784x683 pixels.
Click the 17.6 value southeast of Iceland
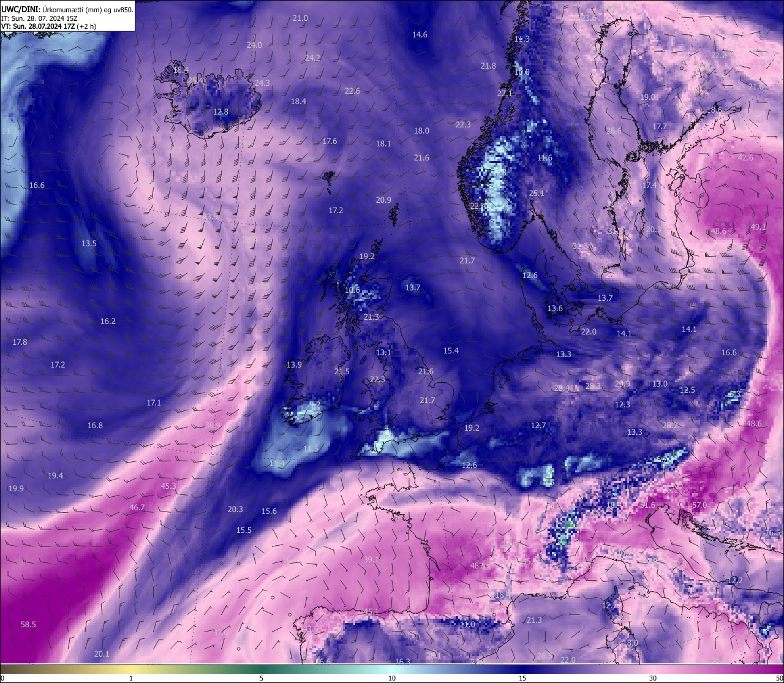coord(330,141)
